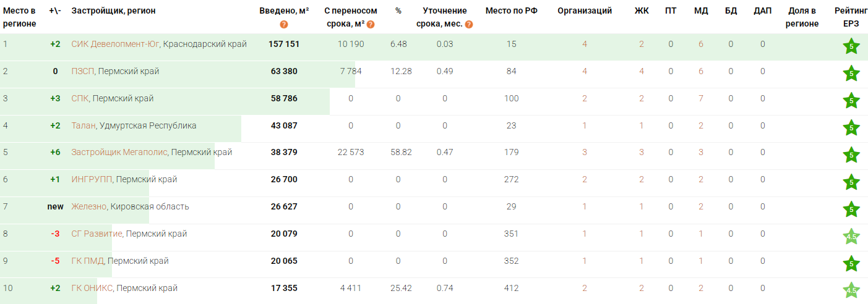This screenshot has width=868, height=304.
Task: Open the ГК ОНИКС link
Action: [92, 288]
